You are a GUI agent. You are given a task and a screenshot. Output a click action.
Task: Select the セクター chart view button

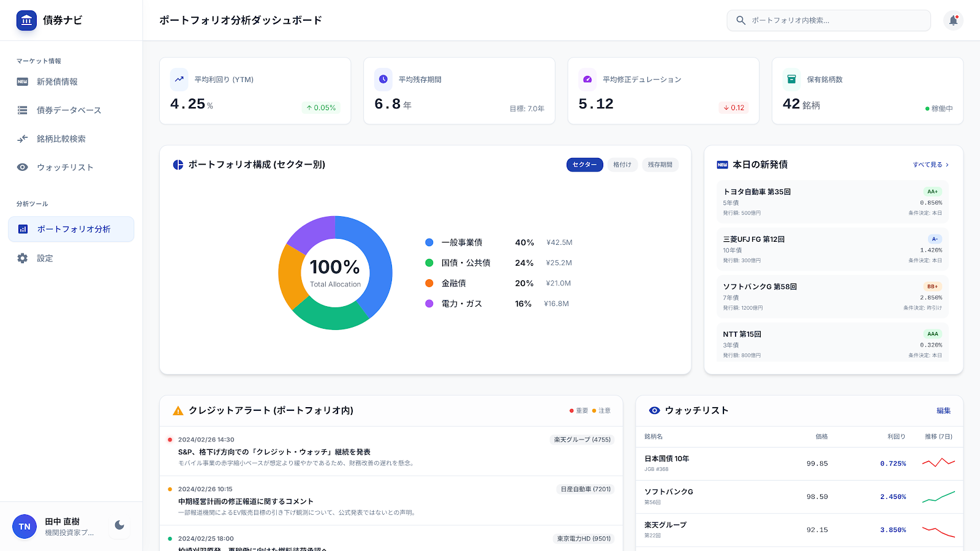[x=584, y=165]
